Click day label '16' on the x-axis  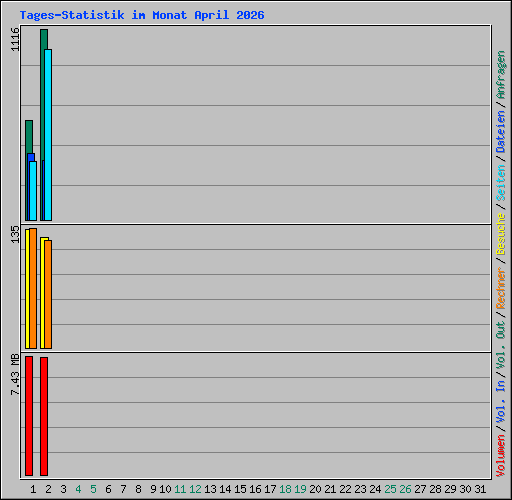tap(255, 489)
